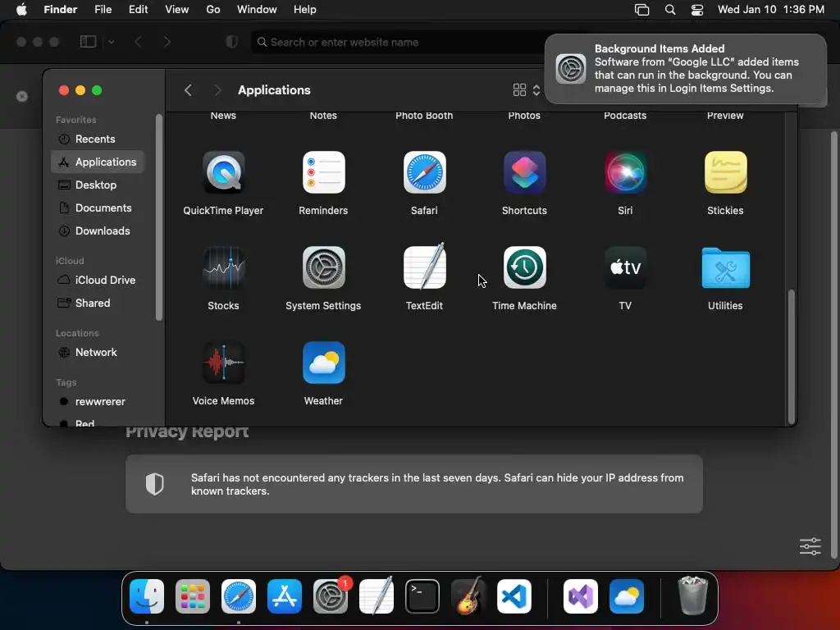
Task: Switch Finder to icon grid view
Action: click(x=519, y=90)
